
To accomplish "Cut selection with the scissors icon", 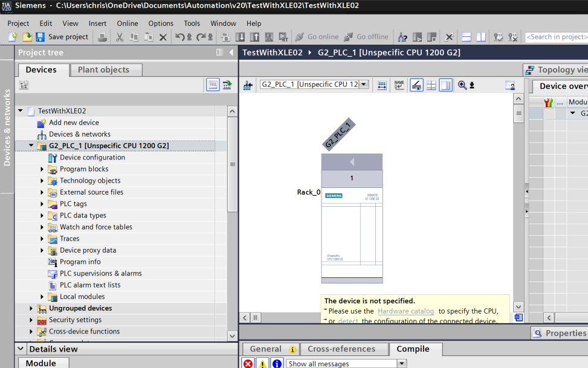I will 120,37.
